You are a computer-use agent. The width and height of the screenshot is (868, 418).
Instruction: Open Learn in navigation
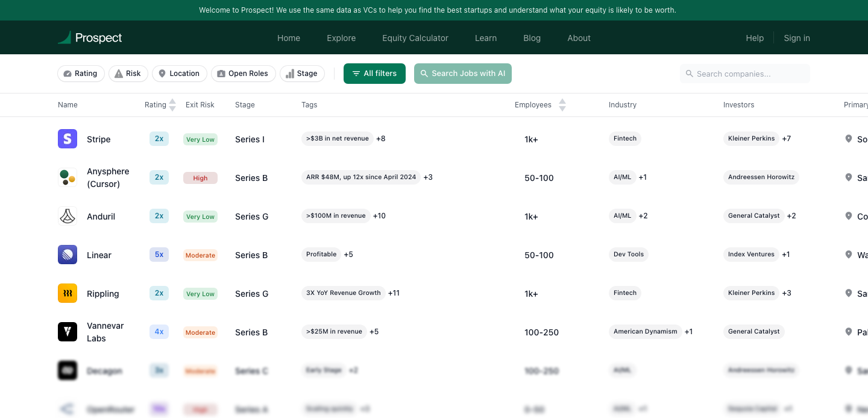(486, 38)
